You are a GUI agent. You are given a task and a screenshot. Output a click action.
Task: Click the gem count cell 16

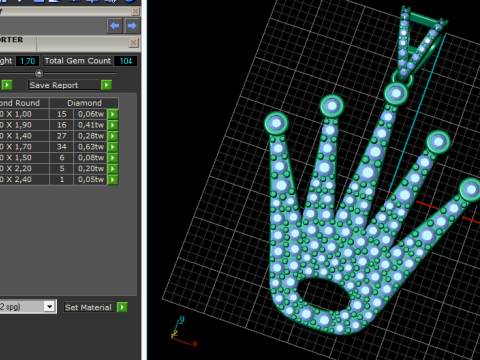(62, 125)
